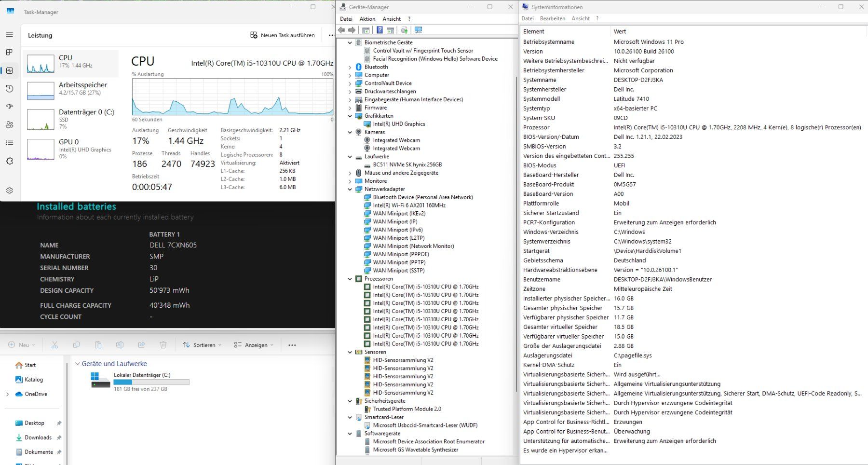The height and width of the screenshot is (465, 868).
Task: Click blue Help icon in Geräte-Manager toolbar
Action: click(380, 30)
